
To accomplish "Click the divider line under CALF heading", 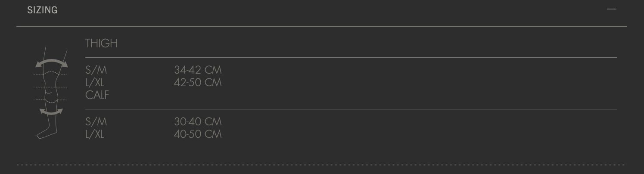I will (351, 109).
